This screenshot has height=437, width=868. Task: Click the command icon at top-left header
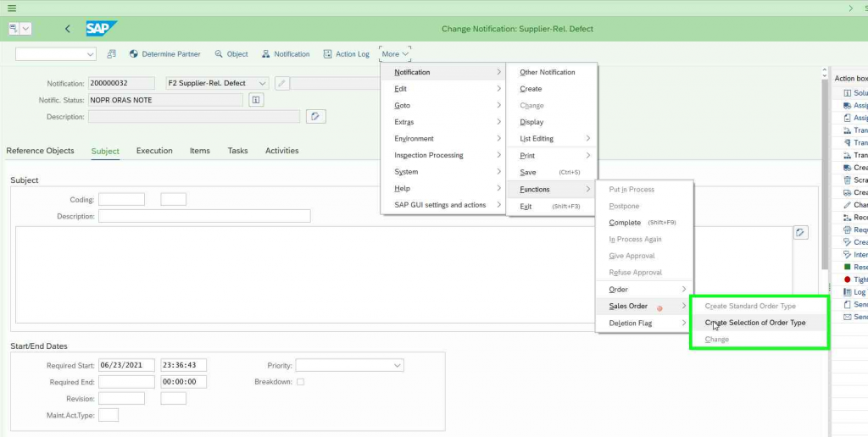(x=14, y=29)
